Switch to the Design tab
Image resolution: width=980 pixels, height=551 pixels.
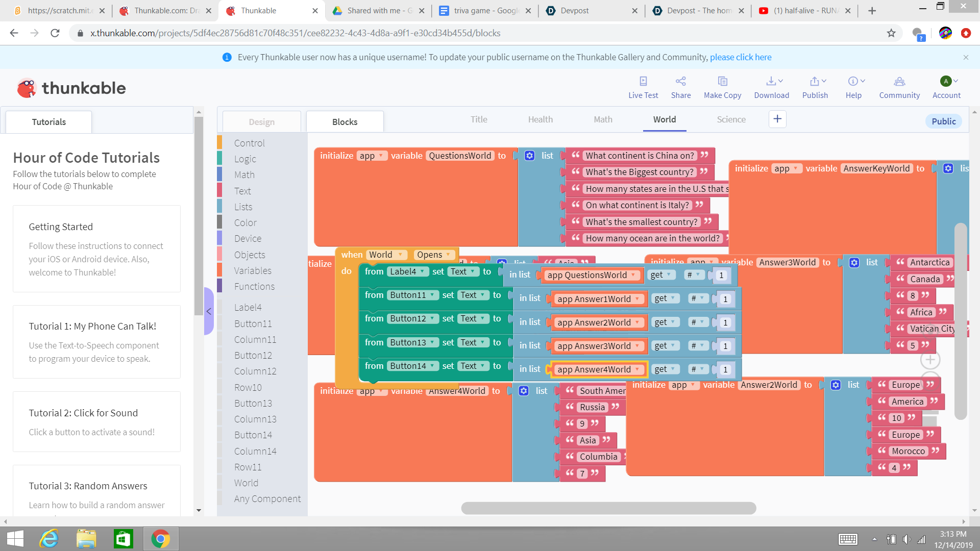tap(261, 122)
